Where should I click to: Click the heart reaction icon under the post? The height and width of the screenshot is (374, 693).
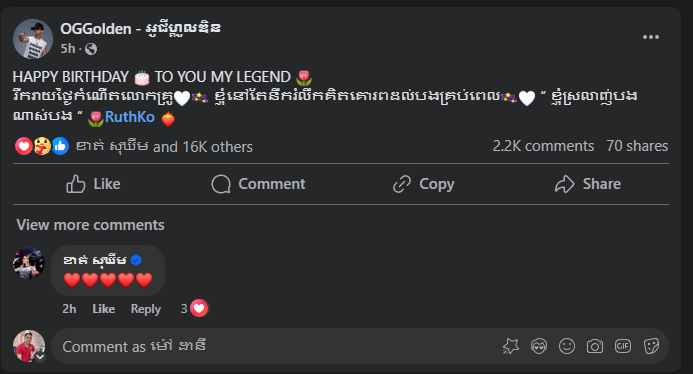[x=23, y=146]
